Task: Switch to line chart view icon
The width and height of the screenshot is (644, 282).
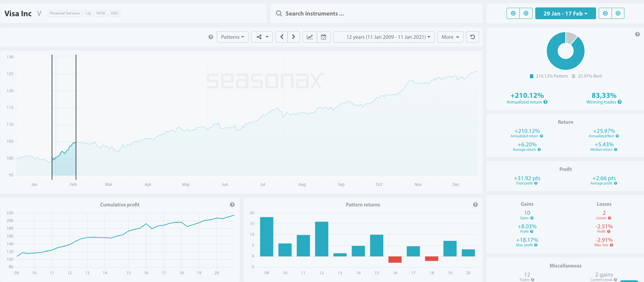Action: [x=310, y=37]
